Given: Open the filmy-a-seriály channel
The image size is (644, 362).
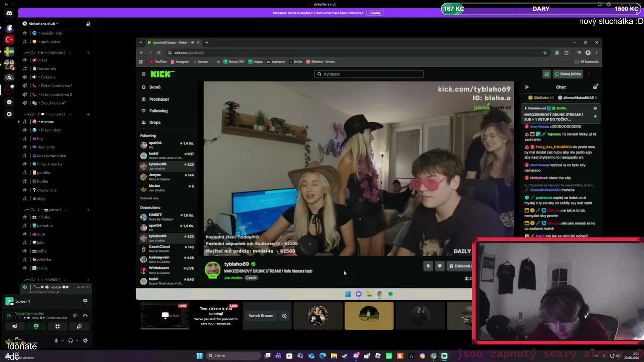Looking at the screenshot, I should click(56, 164).
